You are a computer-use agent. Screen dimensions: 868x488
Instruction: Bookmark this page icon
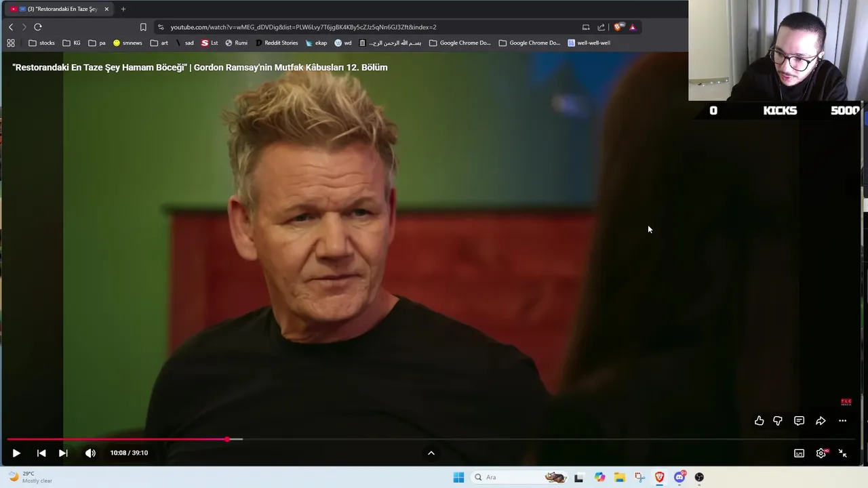(143, 27)
